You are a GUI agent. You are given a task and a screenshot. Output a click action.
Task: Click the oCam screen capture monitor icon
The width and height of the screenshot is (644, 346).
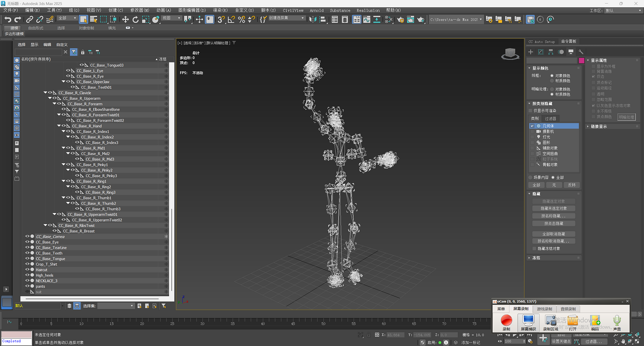pyautogui.click(x=528, y=320)
